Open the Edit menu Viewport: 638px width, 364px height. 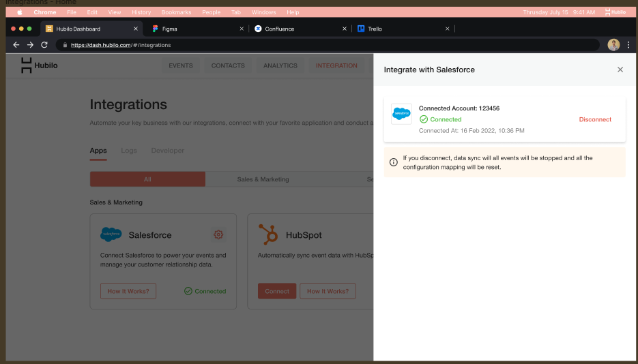(92, 12)
